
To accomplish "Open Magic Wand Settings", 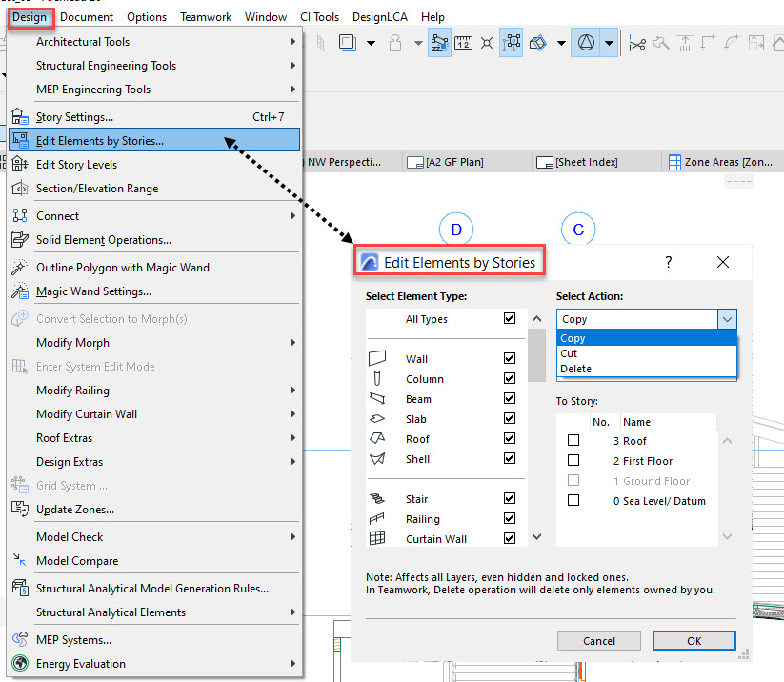I will tap(154, 291).
